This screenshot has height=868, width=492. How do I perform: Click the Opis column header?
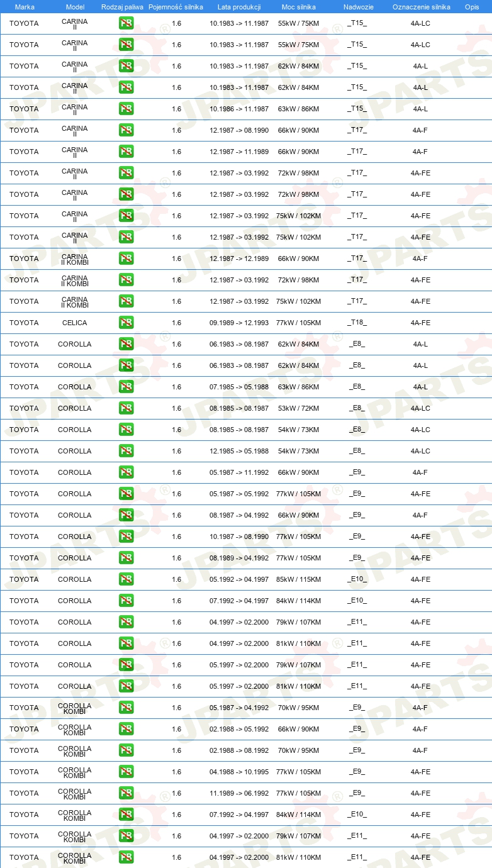point(471,7)
